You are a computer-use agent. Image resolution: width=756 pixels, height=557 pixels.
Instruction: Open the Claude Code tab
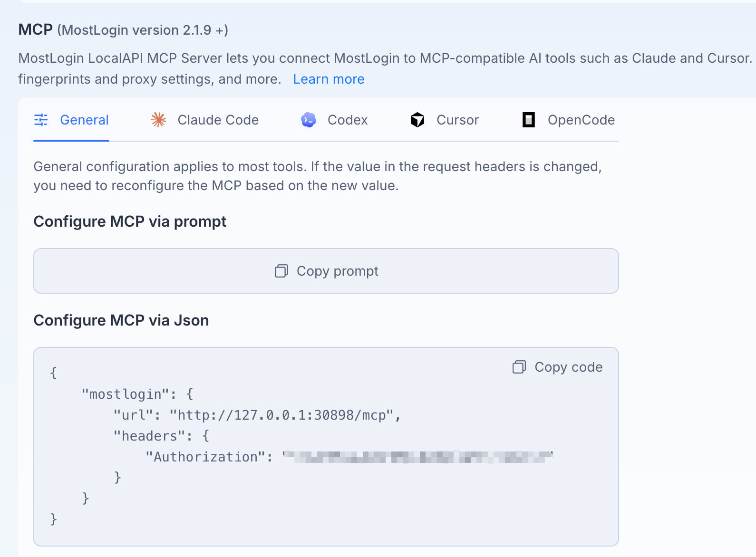pos(205,120)
